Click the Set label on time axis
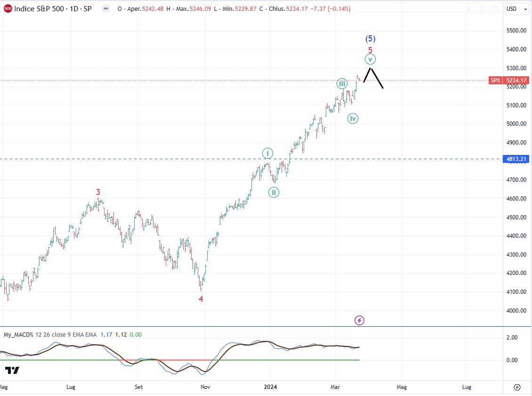The image size is (532, 396). (139, 387)
